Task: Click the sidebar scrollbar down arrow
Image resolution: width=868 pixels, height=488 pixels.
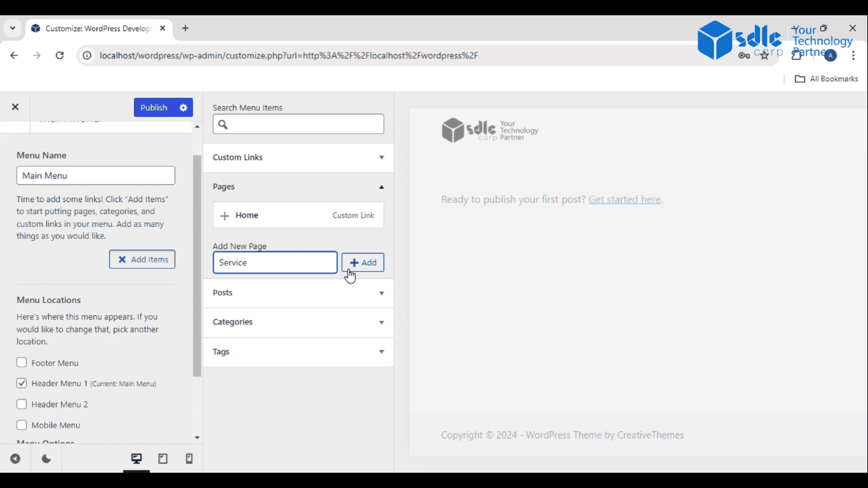Action: [x=197, y=438]
